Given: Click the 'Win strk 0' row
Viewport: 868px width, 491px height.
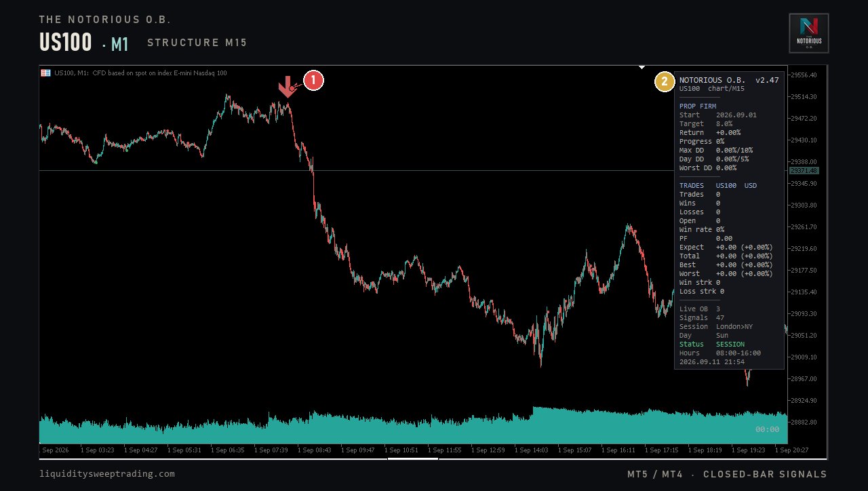Looking at the screenshot, I should tap(700, 283).
